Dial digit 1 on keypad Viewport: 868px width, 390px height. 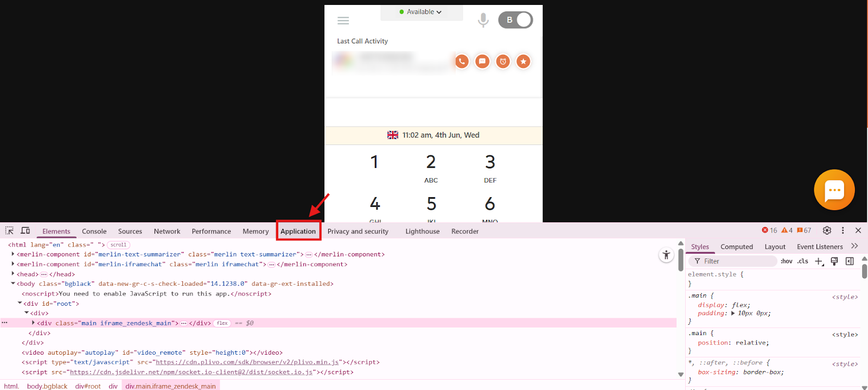pos(374,162)
